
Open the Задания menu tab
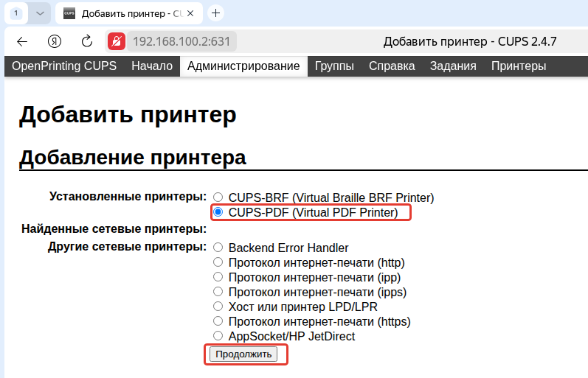coord(453,66)
